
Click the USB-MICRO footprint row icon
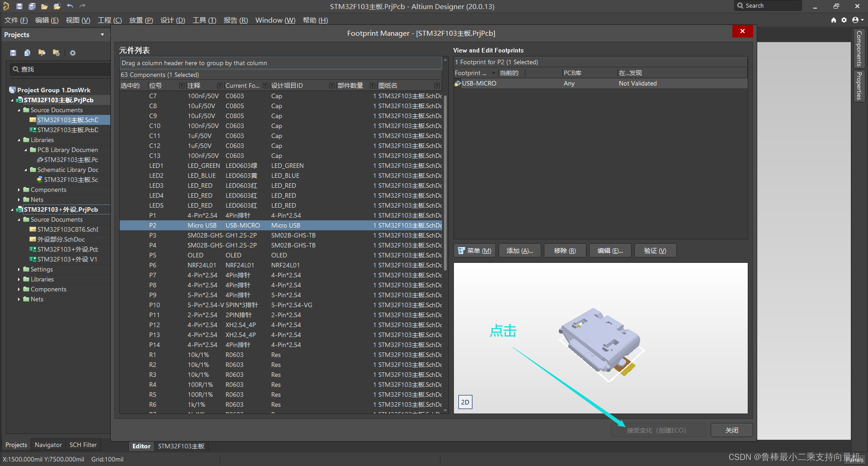[x=458, y=83]
